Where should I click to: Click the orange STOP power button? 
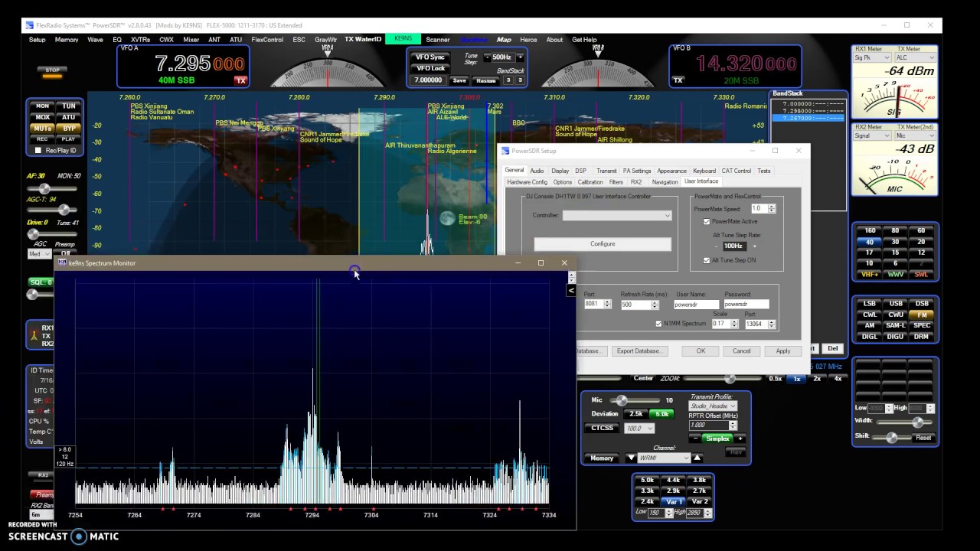[52, 71]
